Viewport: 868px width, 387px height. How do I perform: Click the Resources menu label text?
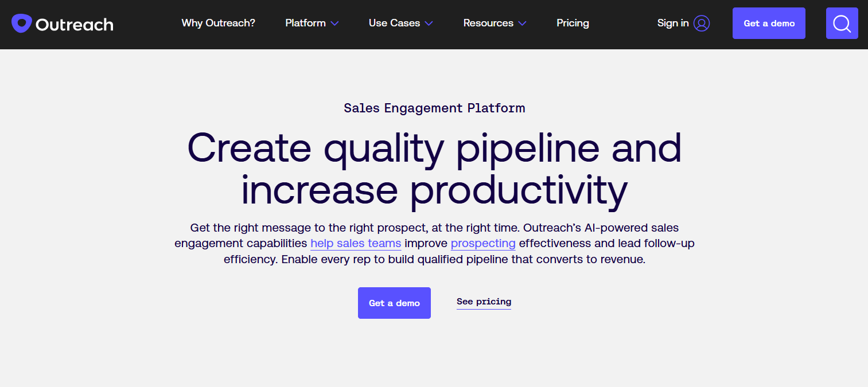coord(488,23)
